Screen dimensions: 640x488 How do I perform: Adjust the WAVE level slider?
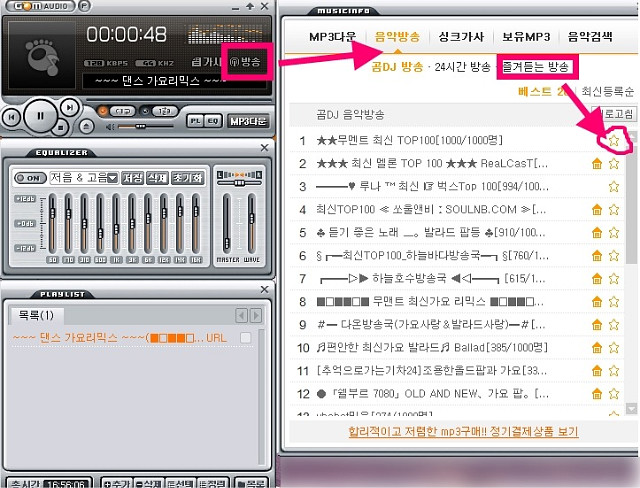[251, 222]
